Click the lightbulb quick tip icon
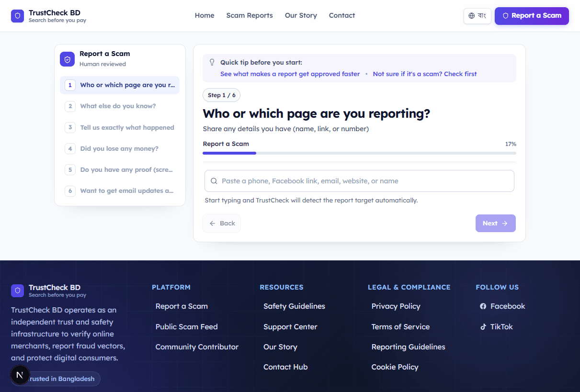Viewport: 580px width, 392px height. click(212, 62)
